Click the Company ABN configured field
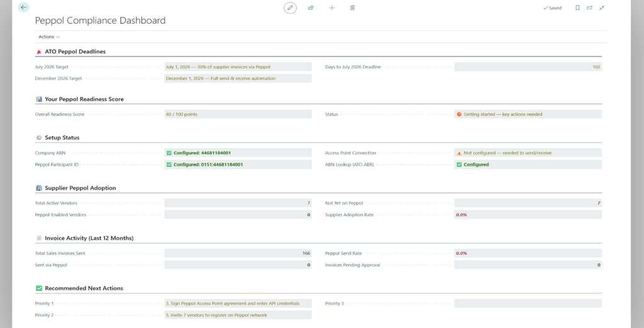 coord(238,153)
